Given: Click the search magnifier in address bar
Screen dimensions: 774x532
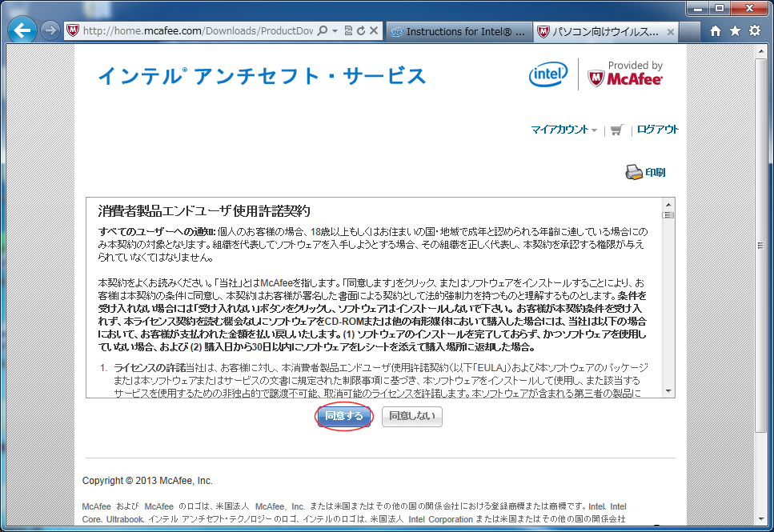Looking at the screenshot, I should 323,30.
